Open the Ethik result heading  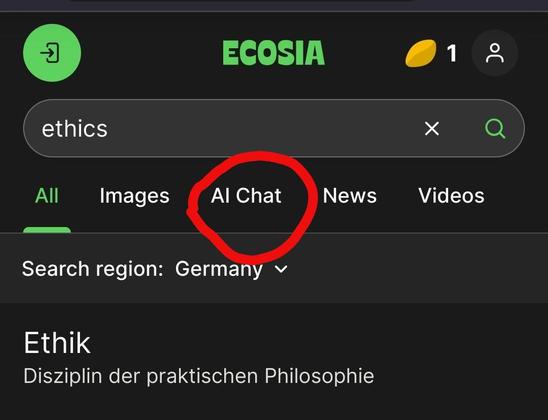click(x=57, y=343)
